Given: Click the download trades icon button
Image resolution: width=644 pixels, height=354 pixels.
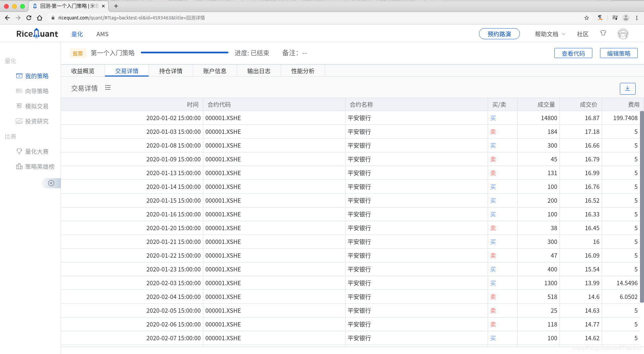Looking at the screenshot, I should pyautogui.click(x=628, y=89).
